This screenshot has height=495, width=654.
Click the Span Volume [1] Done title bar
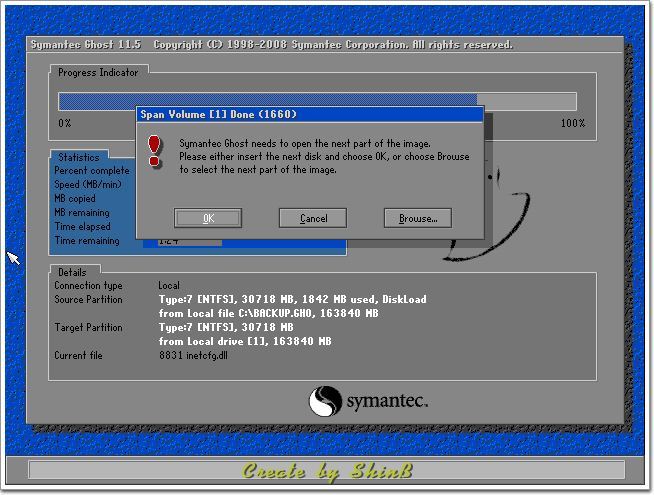pos(310,114)
